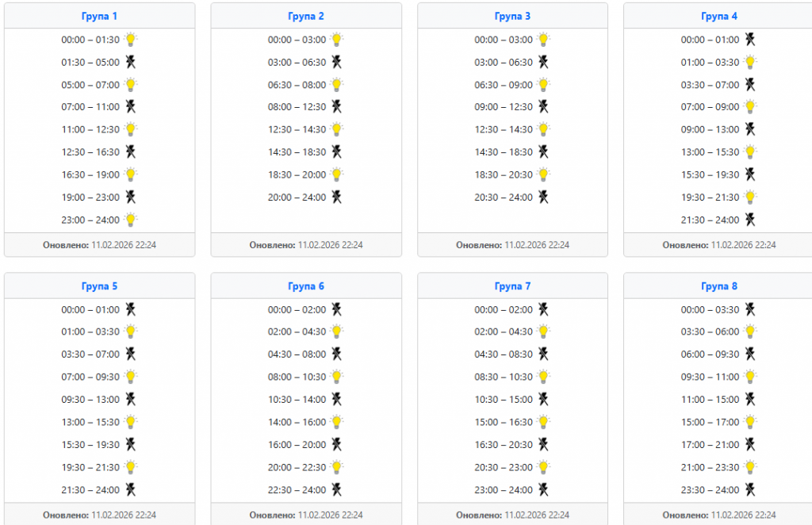This screenshot has width=812, height=525.
Task: Open the Група 4 header link
Action: [x=719, y=16]
